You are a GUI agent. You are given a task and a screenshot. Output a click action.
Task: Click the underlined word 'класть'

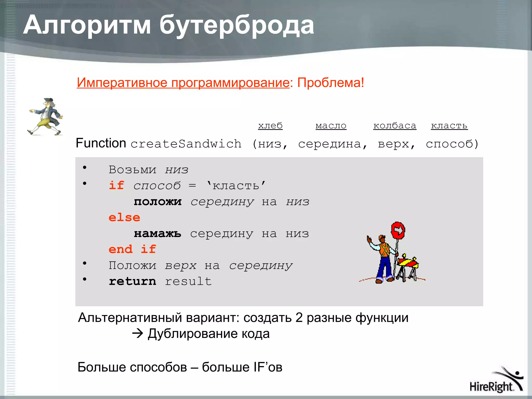click(449, 126)
